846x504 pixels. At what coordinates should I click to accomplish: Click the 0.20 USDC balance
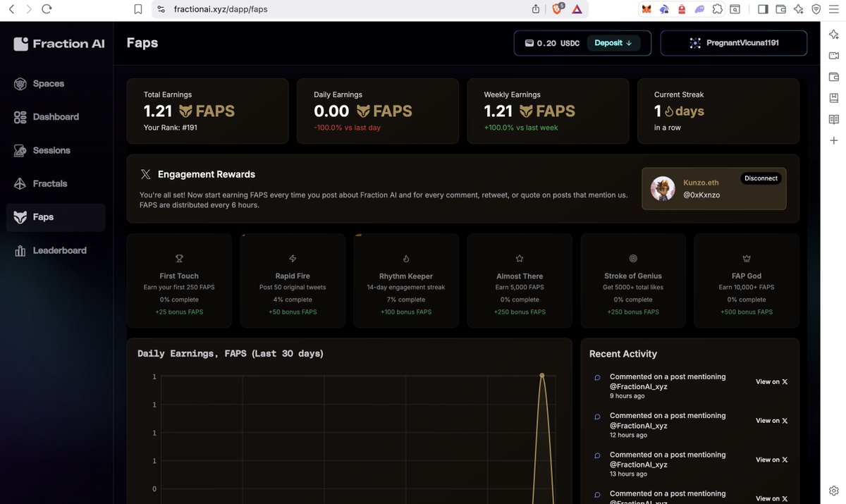coord(552,43)
